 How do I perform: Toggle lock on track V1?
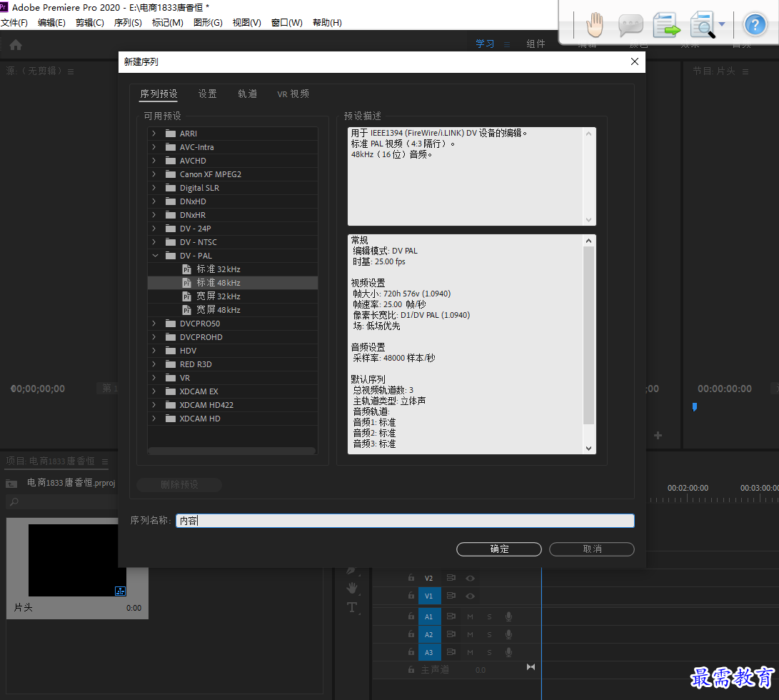click(x=411, y=596)
